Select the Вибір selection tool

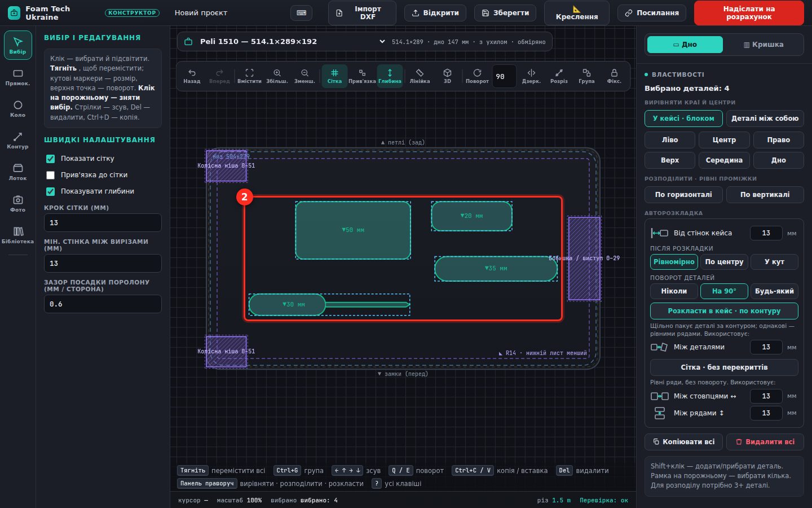(x=17, y=45)
